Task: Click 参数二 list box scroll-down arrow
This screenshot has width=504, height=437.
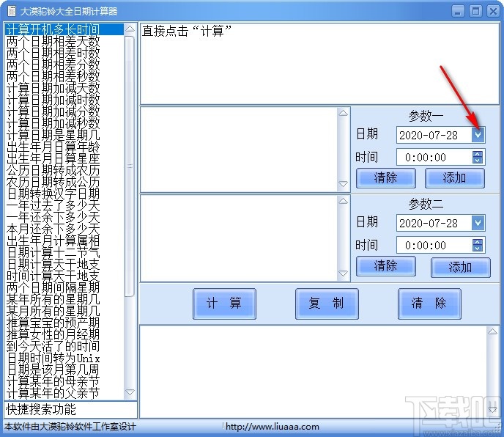Action: [x=344, y=273]
